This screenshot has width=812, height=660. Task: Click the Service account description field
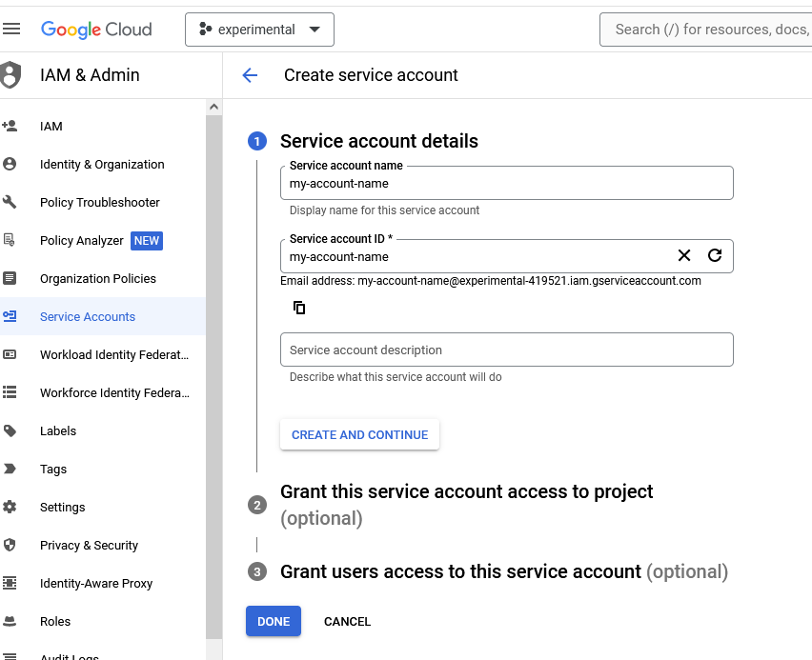pyautogui.click(x=506, y=350)
